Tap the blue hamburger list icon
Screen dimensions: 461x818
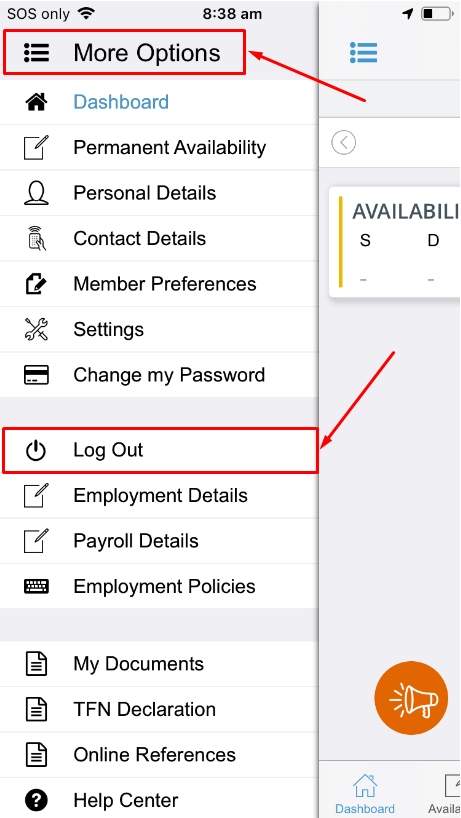363,53
